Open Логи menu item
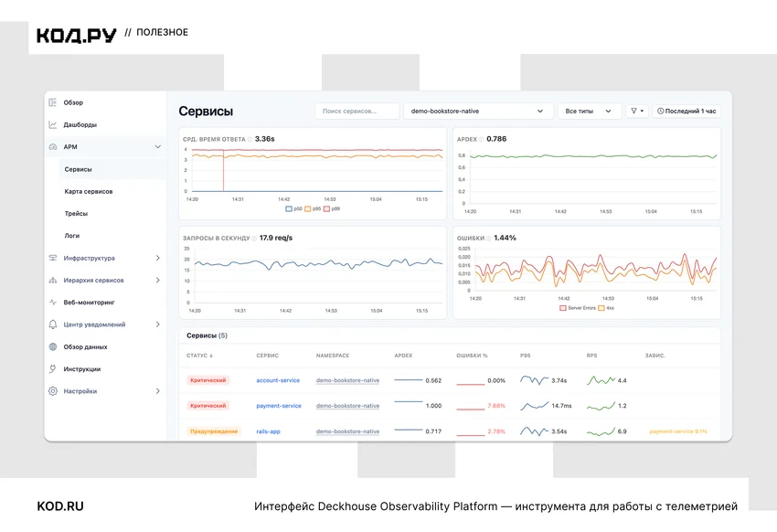777x532 pixels. coord(72,236)
